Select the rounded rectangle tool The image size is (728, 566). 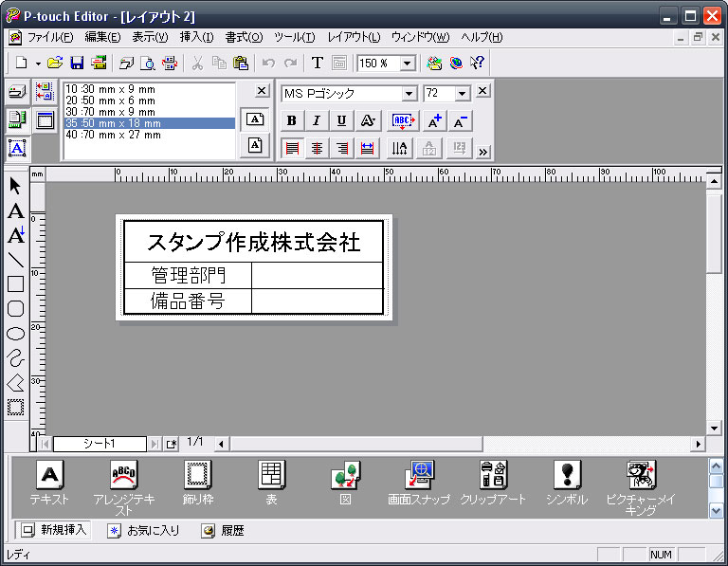point(15,309)
